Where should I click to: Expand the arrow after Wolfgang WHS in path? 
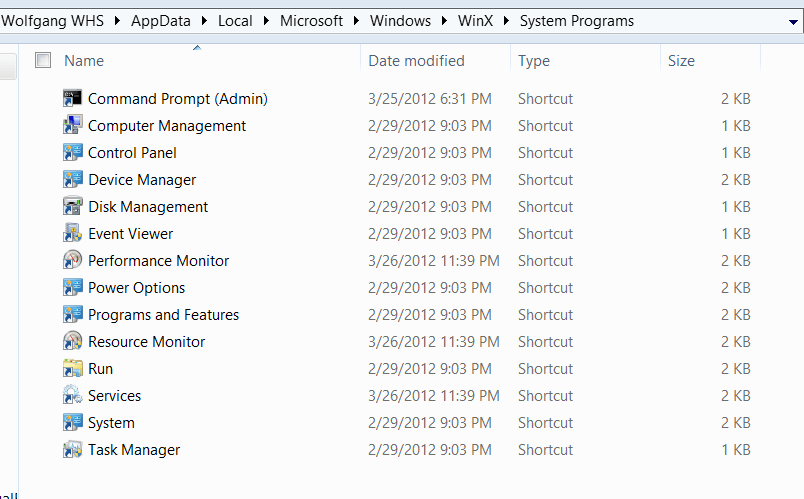(117, 21)
